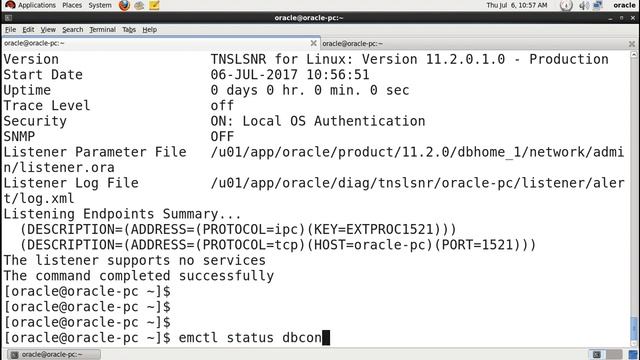Screen dimensions: 640x360
Task: Show desktop using bottom-right panel icon
Action: pyautogui.click(x=633, y=354)
